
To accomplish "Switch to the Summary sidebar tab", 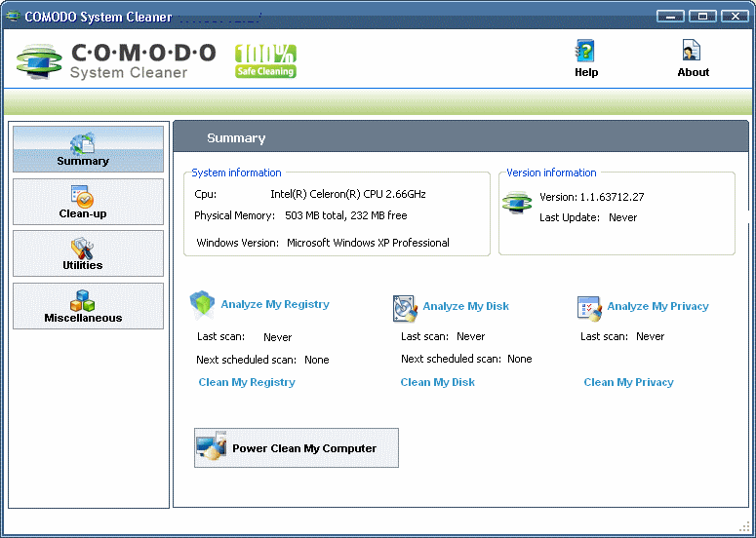I will click(88, 149).
